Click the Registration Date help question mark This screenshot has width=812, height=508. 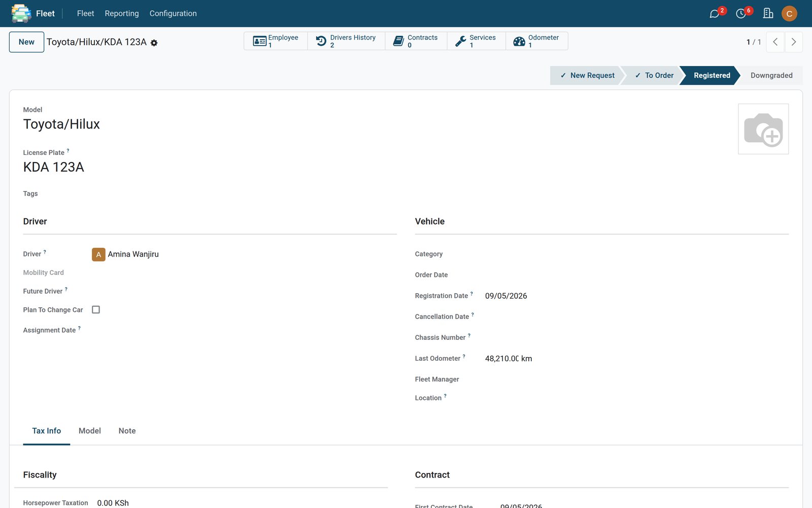(x=471, y=294)
